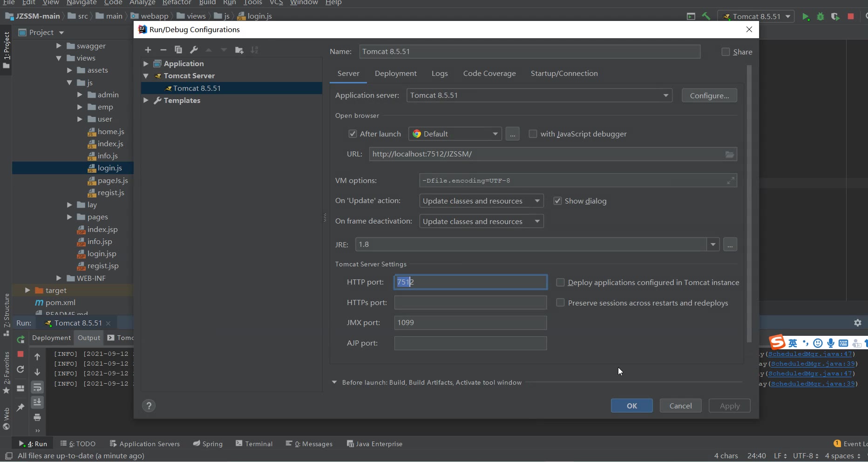Click the JMX port input field
Screen dimensions: 868x462
coord(470,323)
